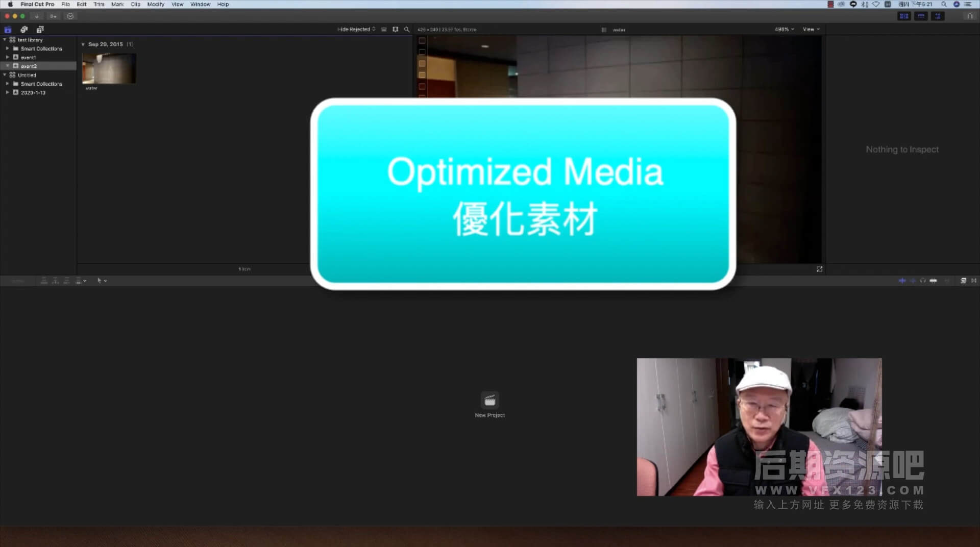Click the connect clip to storyline button

click(x=44, y=281)
